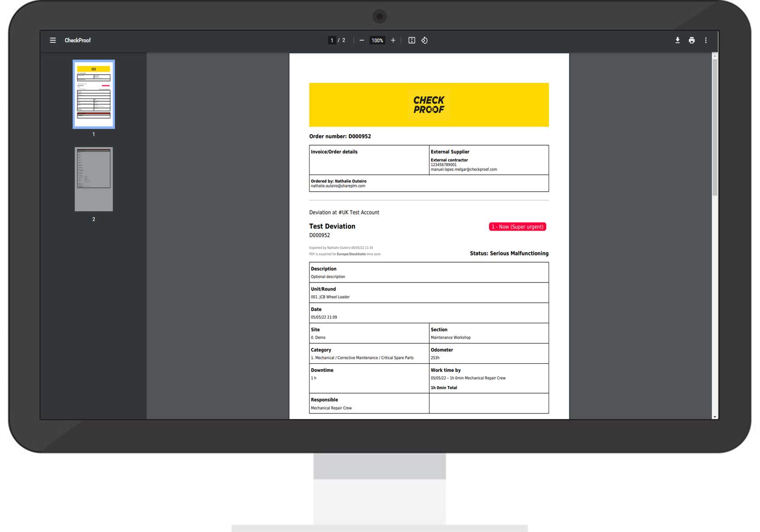The width and height of the screenshot is (760, 532).
Task: Click the scroll up arrow at top
Action: click(x=715, y=56)
